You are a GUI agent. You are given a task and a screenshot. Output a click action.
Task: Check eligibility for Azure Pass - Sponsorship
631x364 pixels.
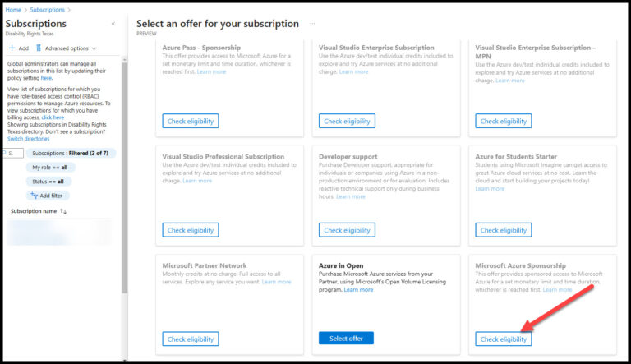[191, 122]
